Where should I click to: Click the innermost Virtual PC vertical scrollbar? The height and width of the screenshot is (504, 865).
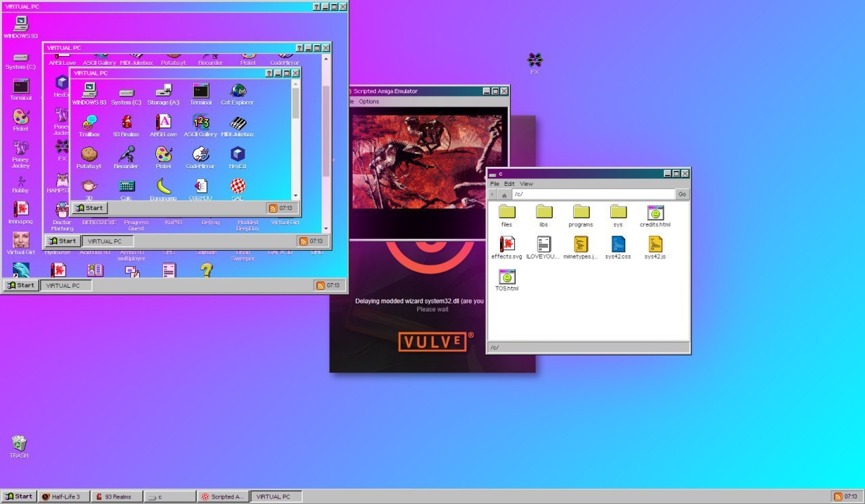(x=295, y=138)
